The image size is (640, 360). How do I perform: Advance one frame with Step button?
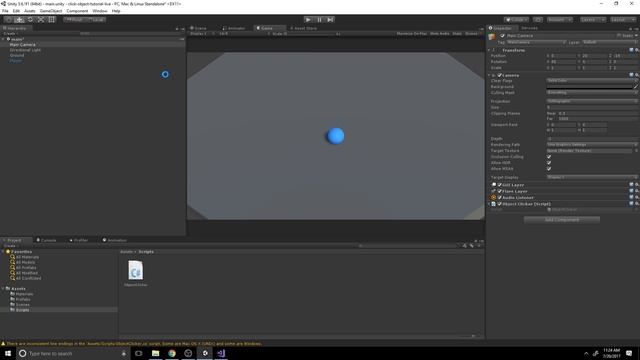point(330,20)
